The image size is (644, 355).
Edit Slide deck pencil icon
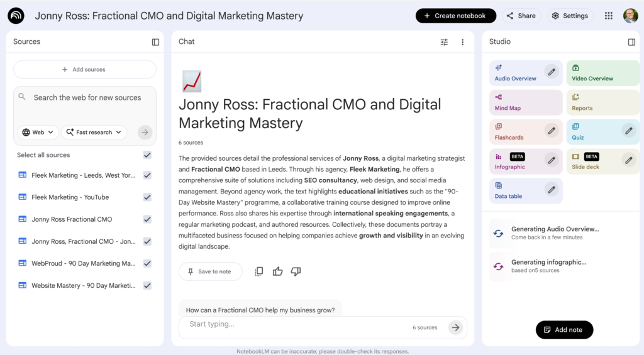pos(629,160)
